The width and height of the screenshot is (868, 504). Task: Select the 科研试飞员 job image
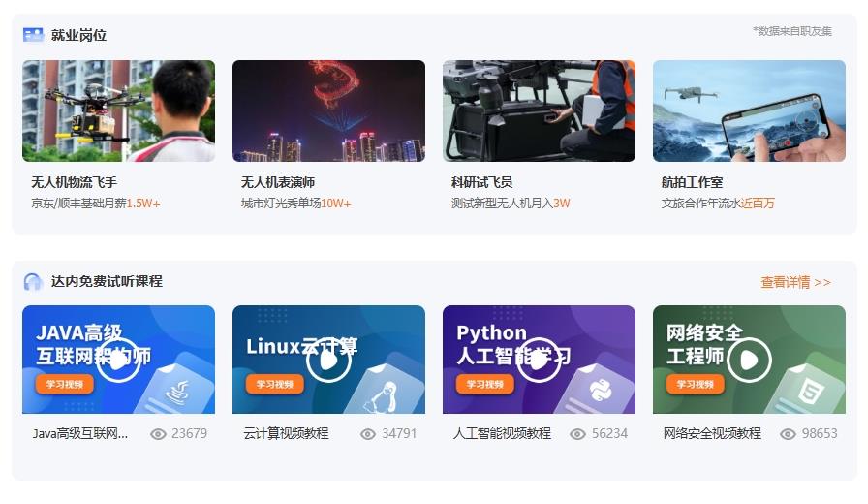(539, 110)
